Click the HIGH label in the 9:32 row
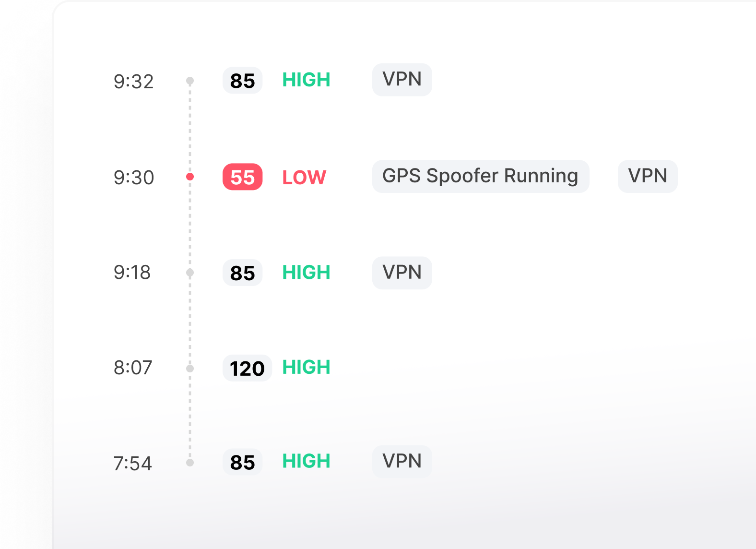Screen dimensions: 756x549 coord(306,80)
